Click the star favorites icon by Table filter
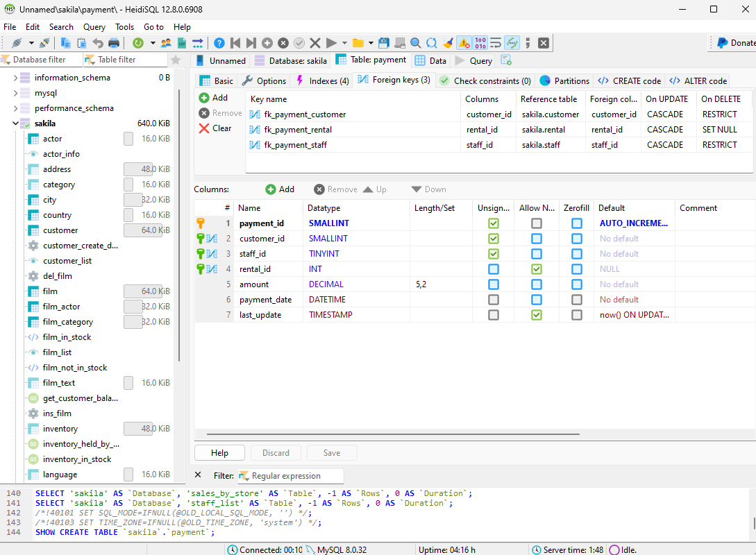This screenshot has height=555, width=756. point(176,60)
